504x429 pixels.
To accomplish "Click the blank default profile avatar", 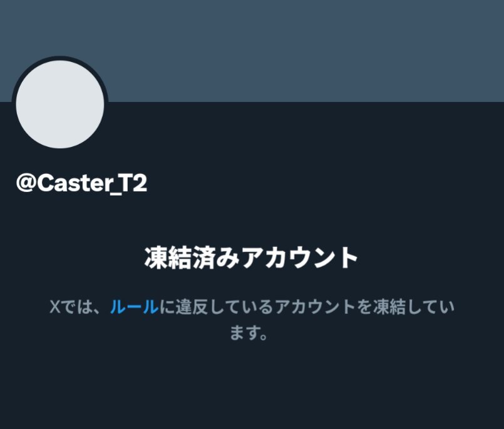I will pos(60,104).
